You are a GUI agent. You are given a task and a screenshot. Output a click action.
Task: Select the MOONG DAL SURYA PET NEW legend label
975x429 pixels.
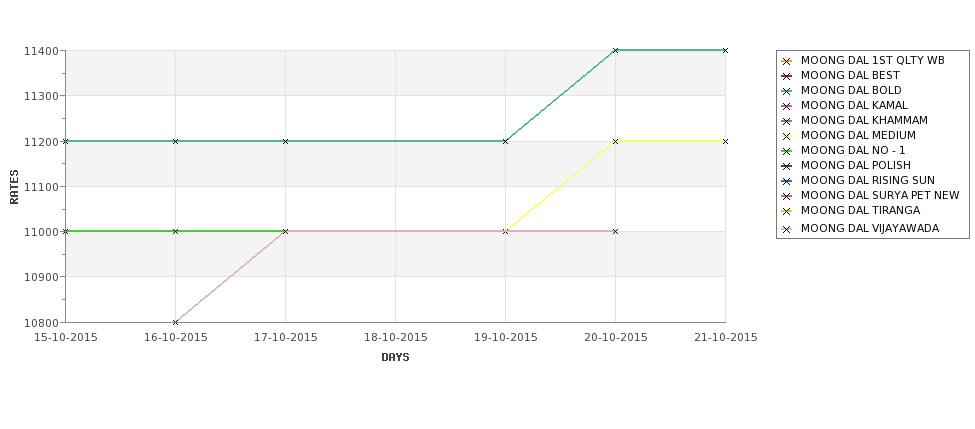coord(880,195)
